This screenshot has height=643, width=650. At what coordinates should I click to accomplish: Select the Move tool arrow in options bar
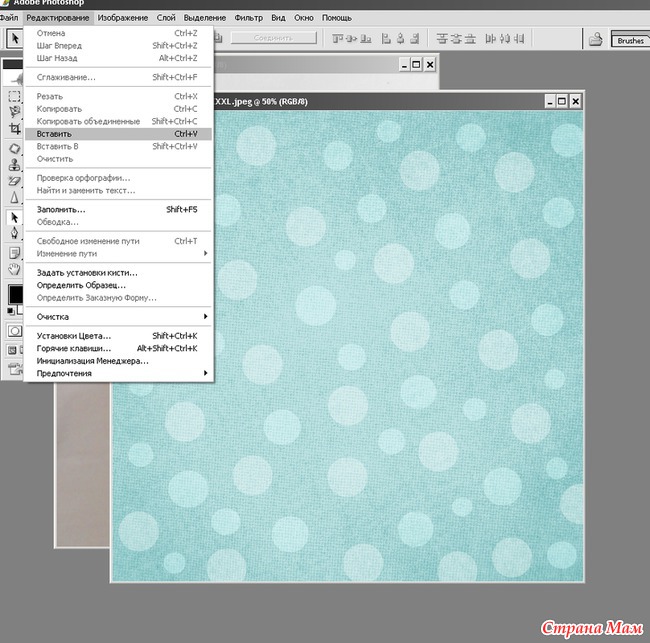(x=14, y=39)
